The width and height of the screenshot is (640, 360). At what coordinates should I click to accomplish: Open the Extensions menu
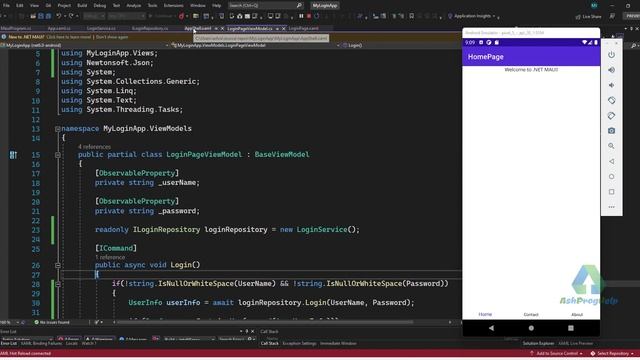(173, 6)
